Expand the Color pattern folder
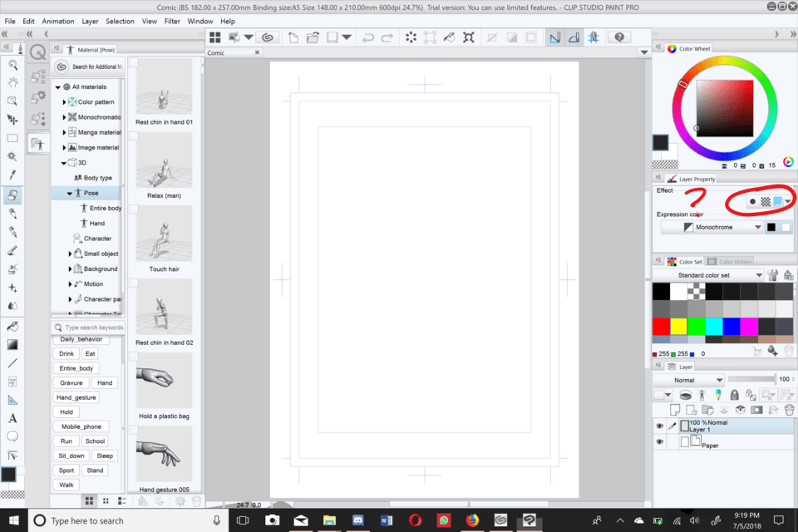 click(64, 102)
